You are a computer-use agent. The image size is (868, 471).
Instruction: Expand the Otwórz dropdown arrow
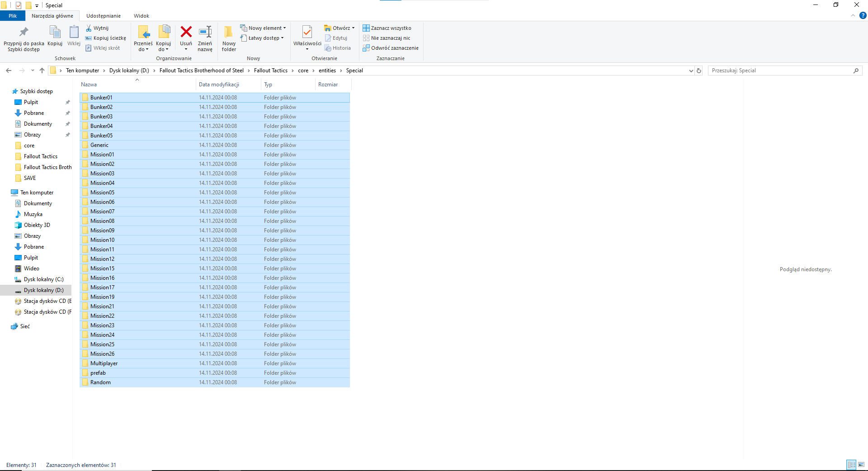click(354, 28)
